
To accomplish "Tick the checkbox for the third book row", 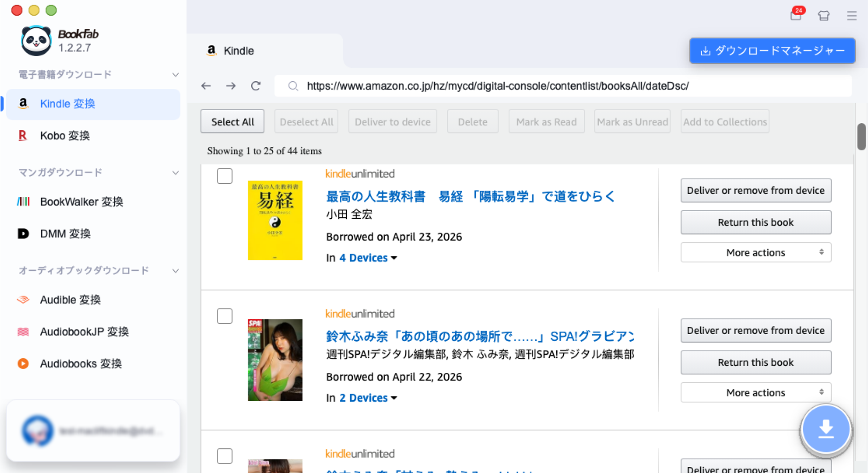I will (224, 456).
